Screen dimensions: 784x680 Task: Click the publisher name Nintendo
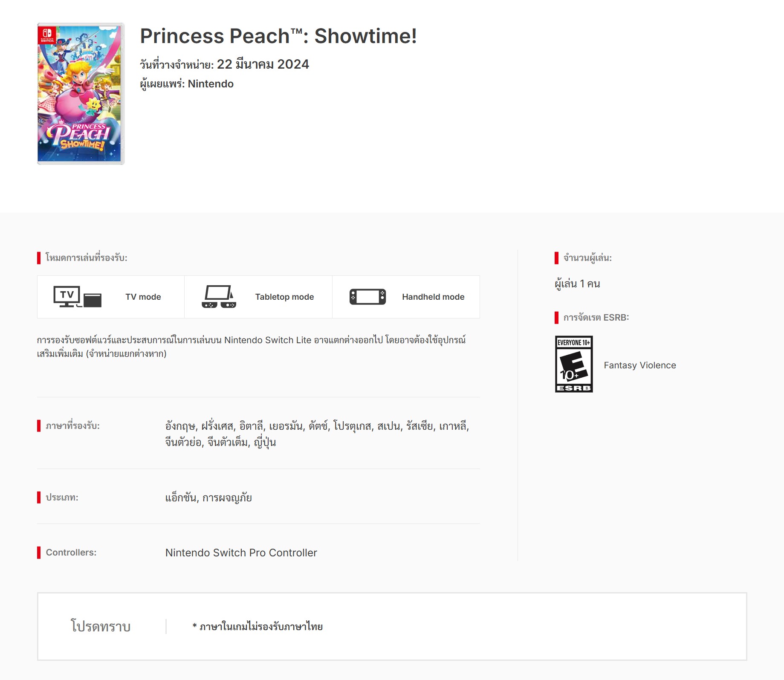(x=210, y=84)
